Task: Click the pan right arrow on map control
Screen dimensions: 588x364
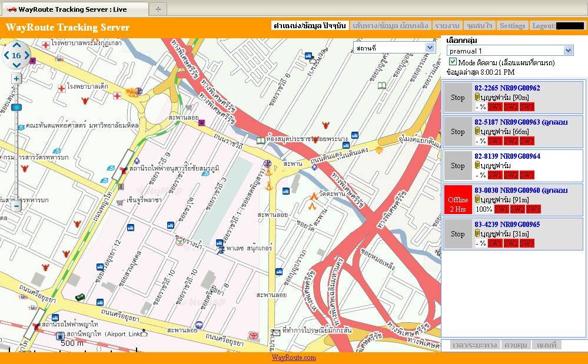Action: click(x=26, y=56)
